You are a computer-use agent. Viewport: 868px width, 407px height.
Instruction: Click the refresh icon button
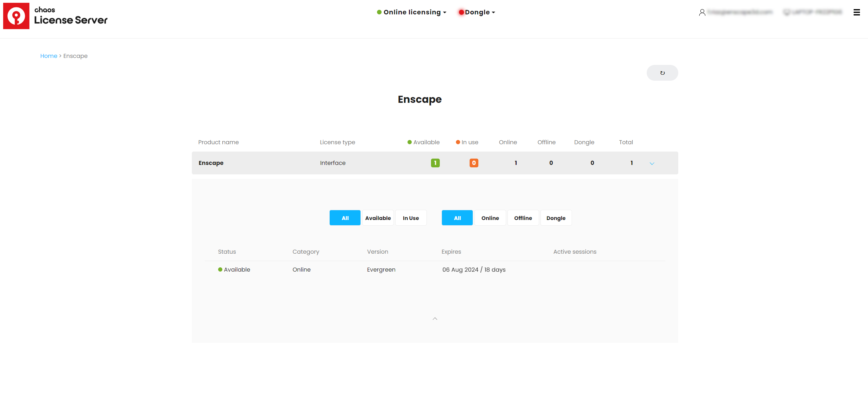point(662,73)
